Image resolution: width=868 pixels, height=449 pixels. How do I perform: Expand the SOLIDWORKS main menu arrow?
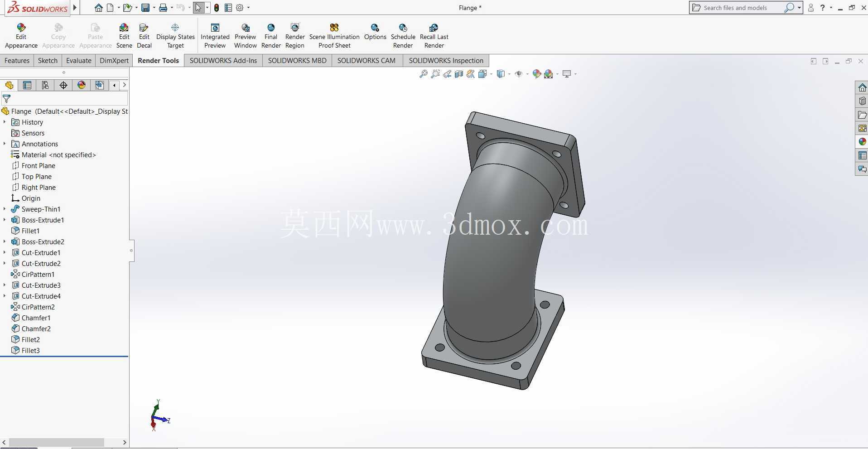click(x=75, y=7)
